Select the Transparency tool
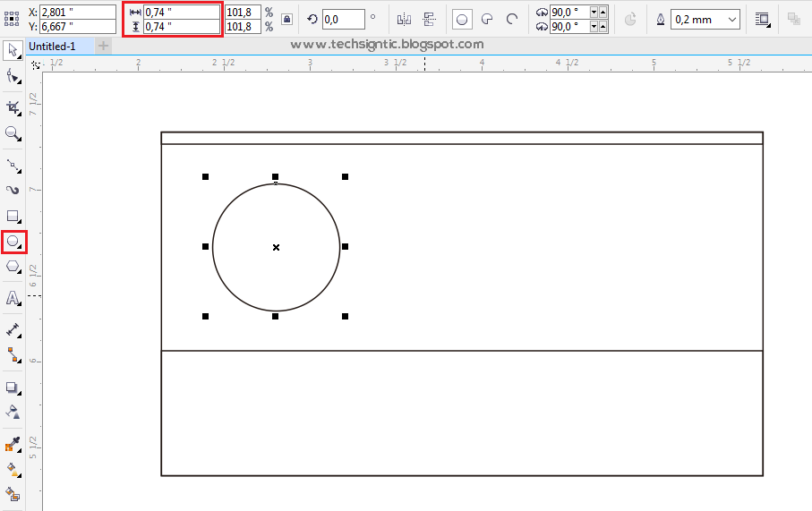The width and height of the screenshot is (812, 511). (13, 413)
